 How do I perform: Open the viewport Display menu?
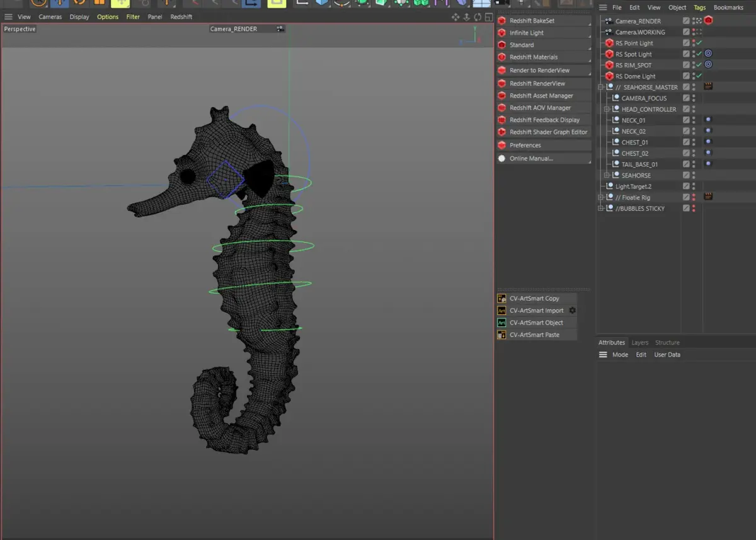coord(79,17)
